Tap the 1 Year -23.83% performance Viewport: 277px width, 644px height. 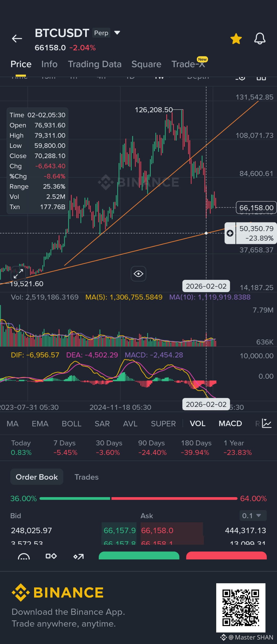point(238,448)
